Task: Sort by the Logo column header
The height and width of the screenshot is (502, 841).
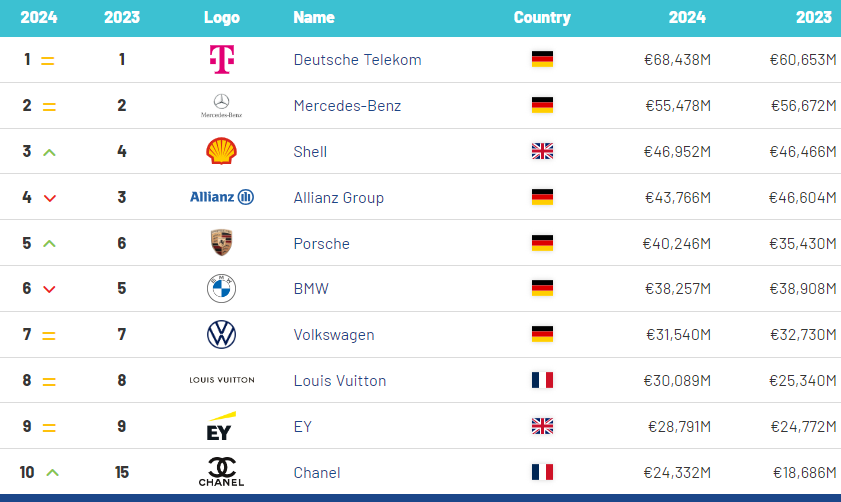Action: (x=221, y=17)
